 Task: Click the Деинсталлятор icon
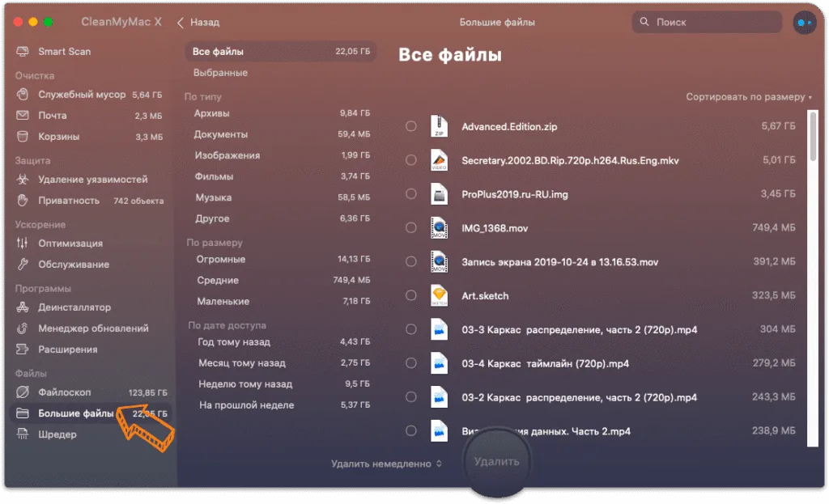tap(22, 307)
